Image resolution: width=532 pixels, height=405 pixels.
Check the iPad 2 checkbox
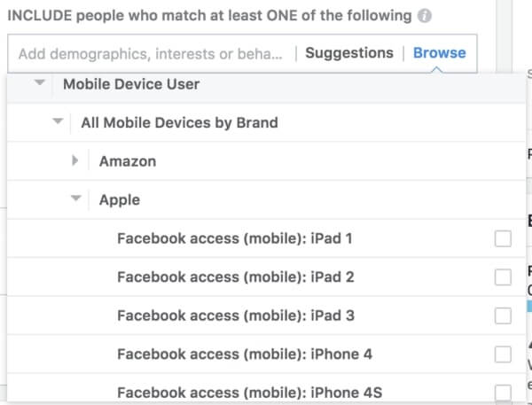503,277
